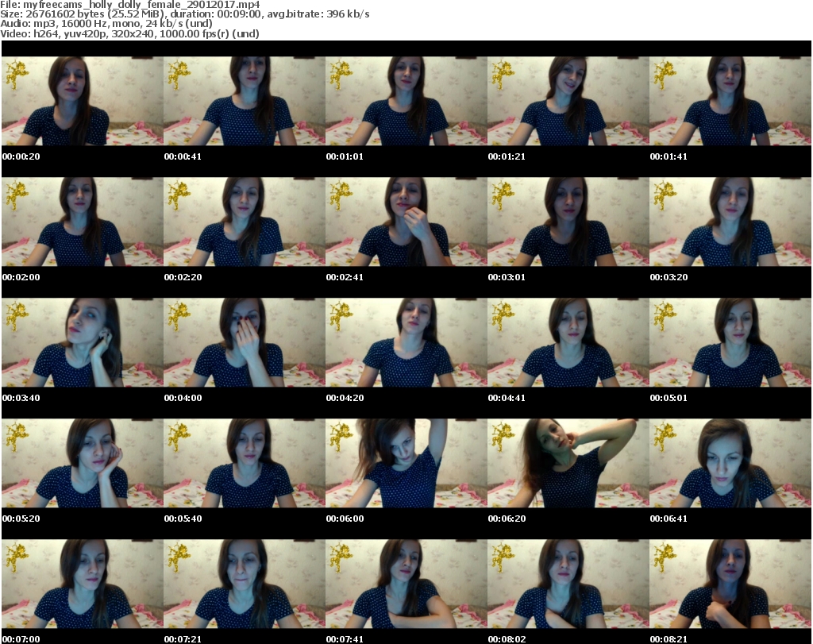This screenshot has width=813, height=644.
Task: Open the frame captured at 00:02:20
Action: coord(245,222)
